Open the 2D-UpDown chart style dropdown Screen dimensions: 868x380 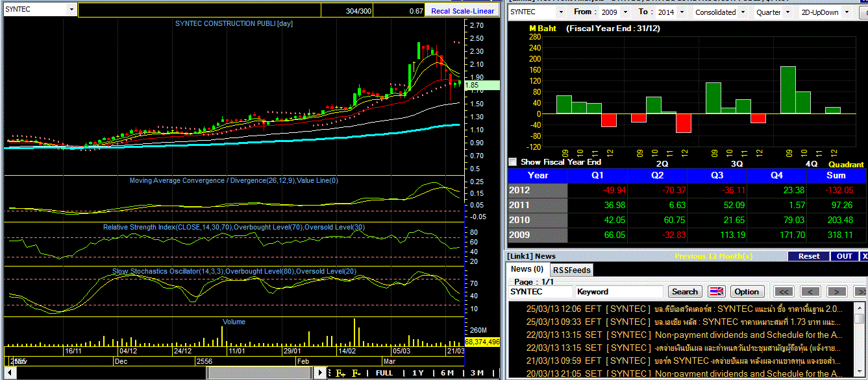point(846,12)
